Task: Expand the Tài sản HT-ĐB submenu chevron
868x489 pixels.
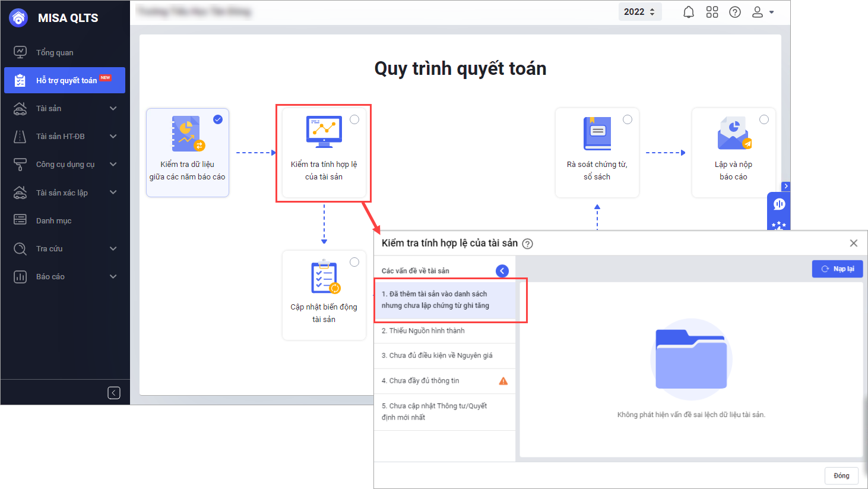Action: [x=113, y=137]
